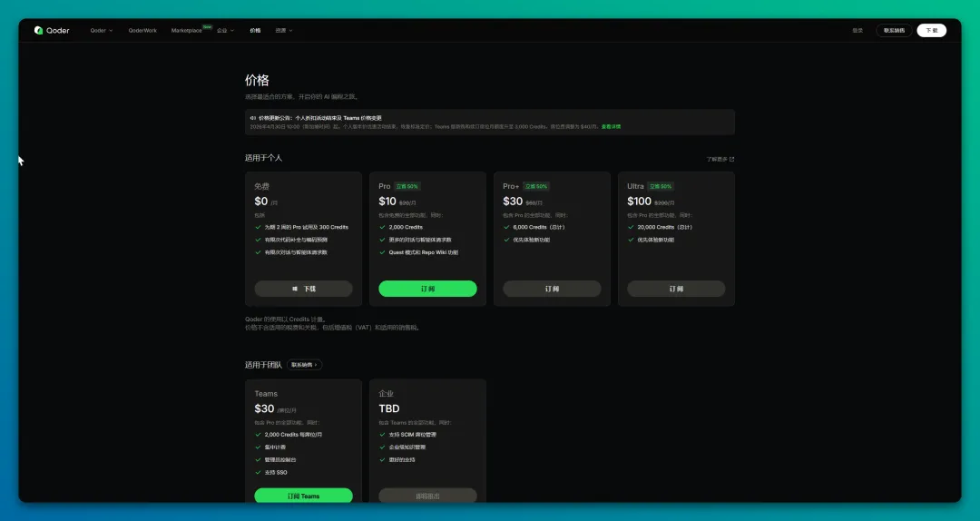Expand the Qoder dropdown in the navigation bar
980x521 pixels.
tap(102, 30)
